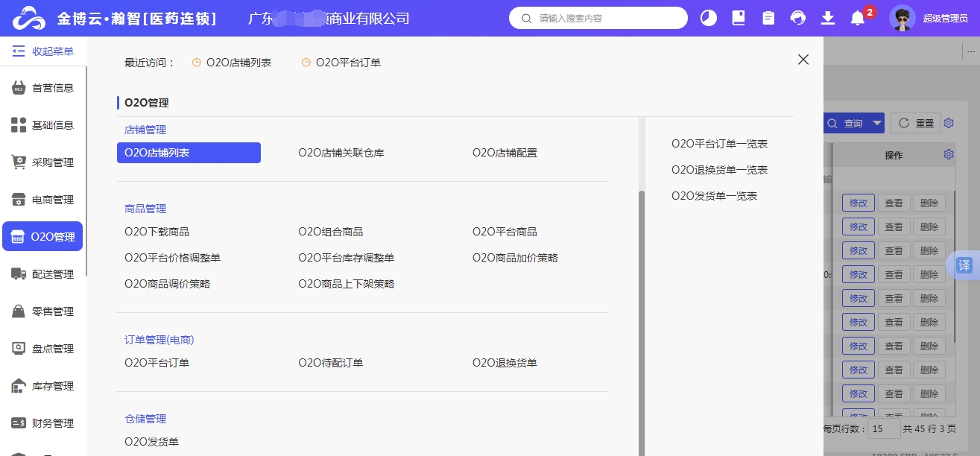Collapse sidebar via 收起菜单
The image size is (980, 456).
point(43,51)
